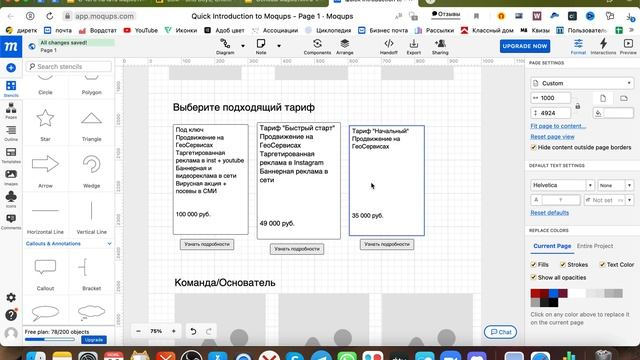Viewport: 640px width, 360px height.
Task: Undo the last action
Action: pyautogui.click(x=193, y=331)
